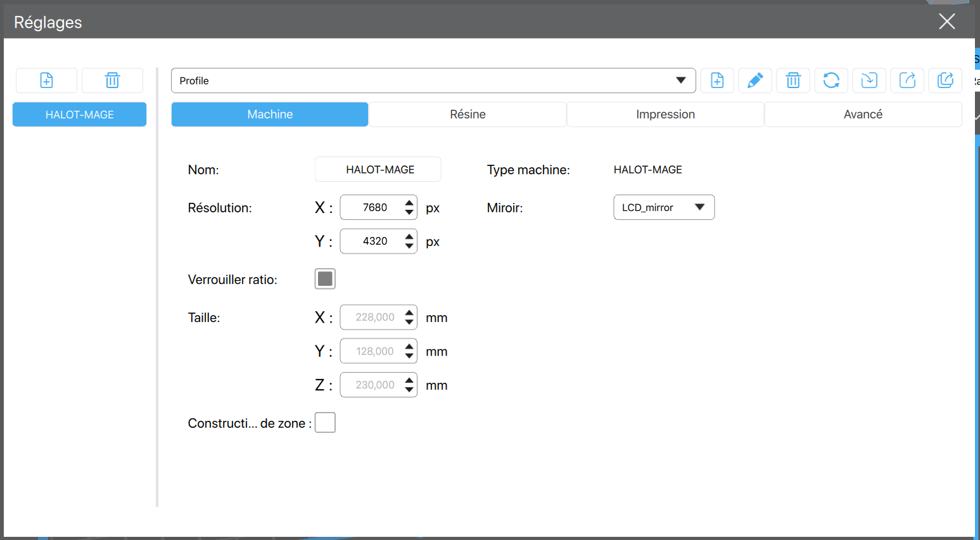Click the delete machine trash icon

point(112,80)
